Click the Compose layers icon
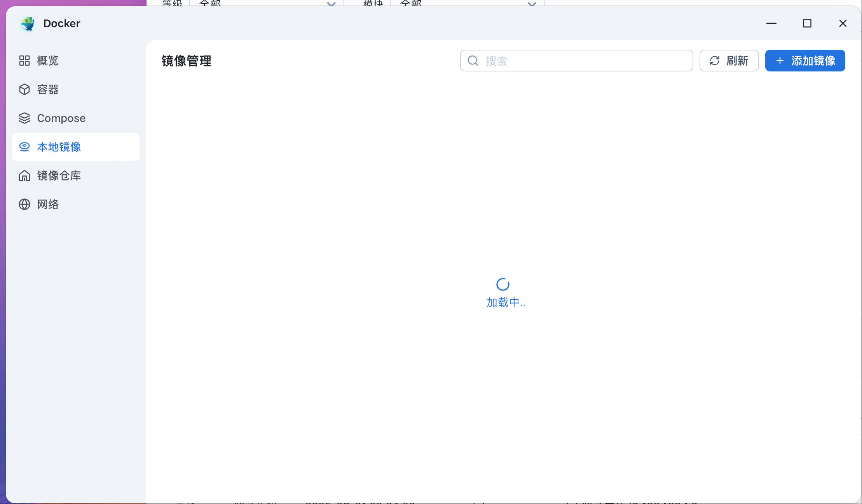Viewport: 862px width, 504px height. [x=24, y=118]
